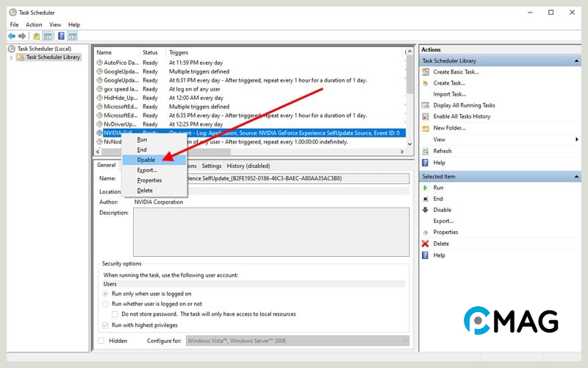The height and width of the screenshot is (368, 588).
Task: Switch to the General tab
Action: tap(106, 165)
